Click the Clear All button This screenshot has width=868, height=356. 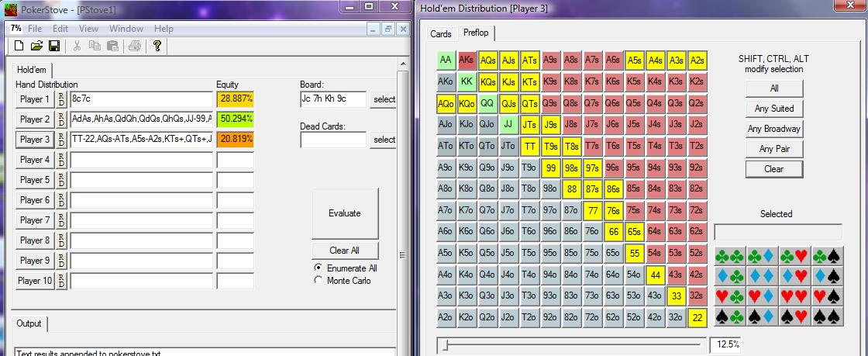click(x=345, y=251)
